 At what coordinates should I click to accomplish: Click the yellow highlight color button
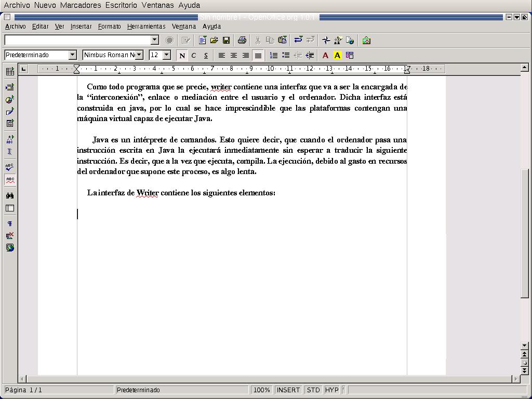click(337, 55)
